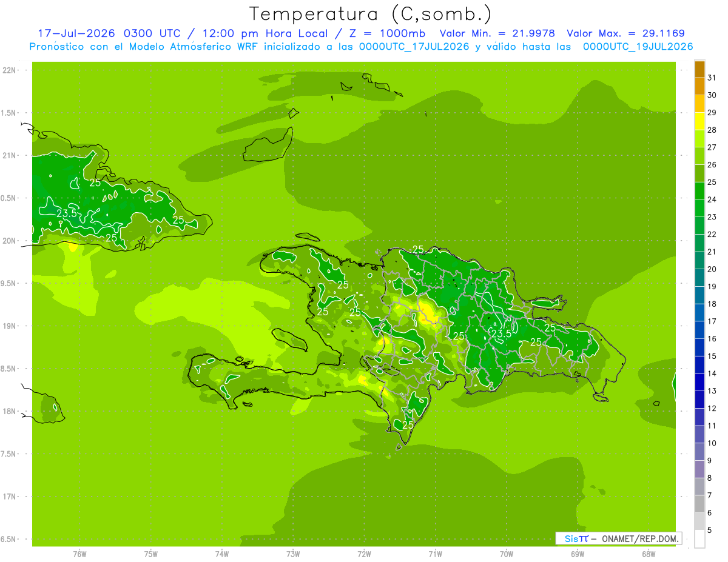Click the 23.5 contour label over Cuba
Viewport: 728px width, 562px height.
click(66, 213)
